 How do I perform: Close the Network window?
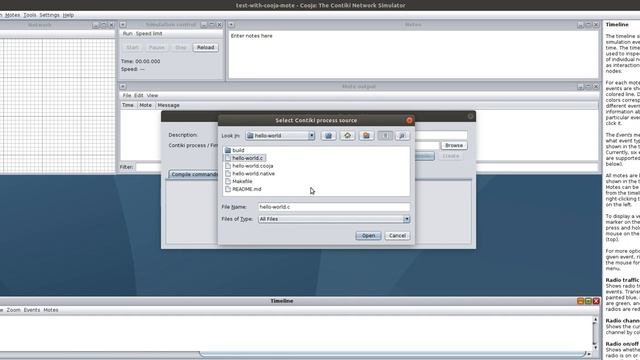(x=111, y=25)
